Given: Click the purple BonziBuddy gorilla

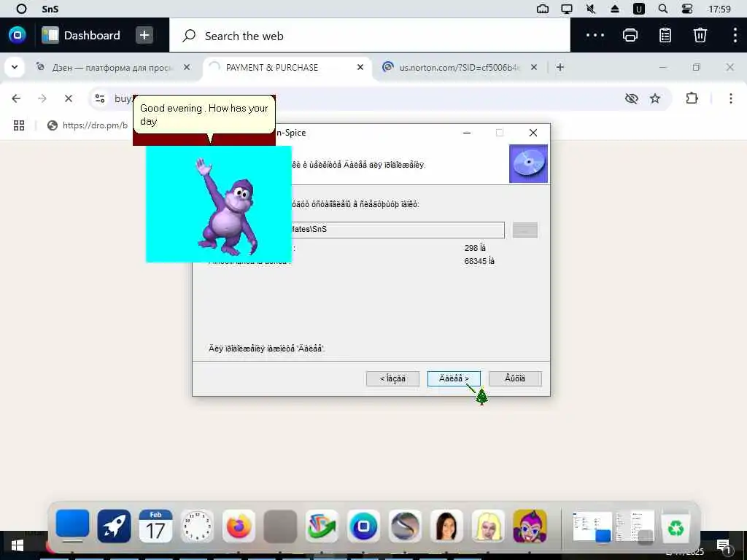Looking at the screenshot, I should click(x=227, y=207).
